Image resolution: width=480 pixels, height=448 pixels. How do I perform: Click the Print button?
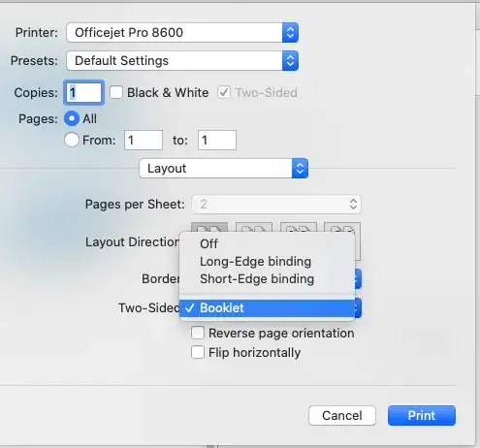pyautogui.click(x=422, y=416)
